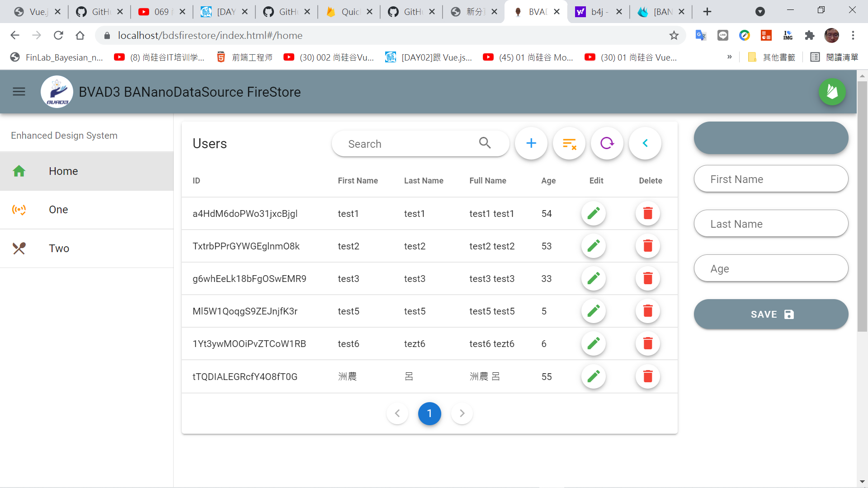Image resolution: width=868 pixels, height=488 pixels.
Task: Collapse panel with blue left chevron
Action: tap(645, 143)
